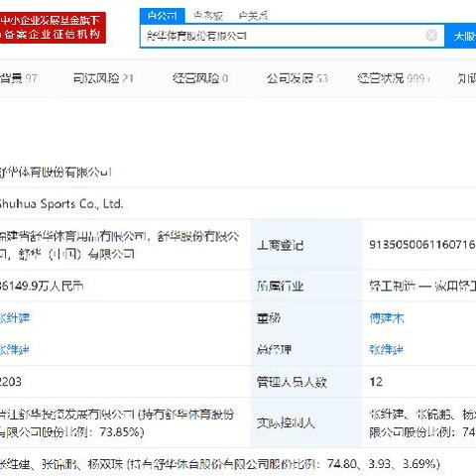Select the controlling shareholder text with 73.85%
The width and height of the screenshot is (476, 476).
[117, 423]
